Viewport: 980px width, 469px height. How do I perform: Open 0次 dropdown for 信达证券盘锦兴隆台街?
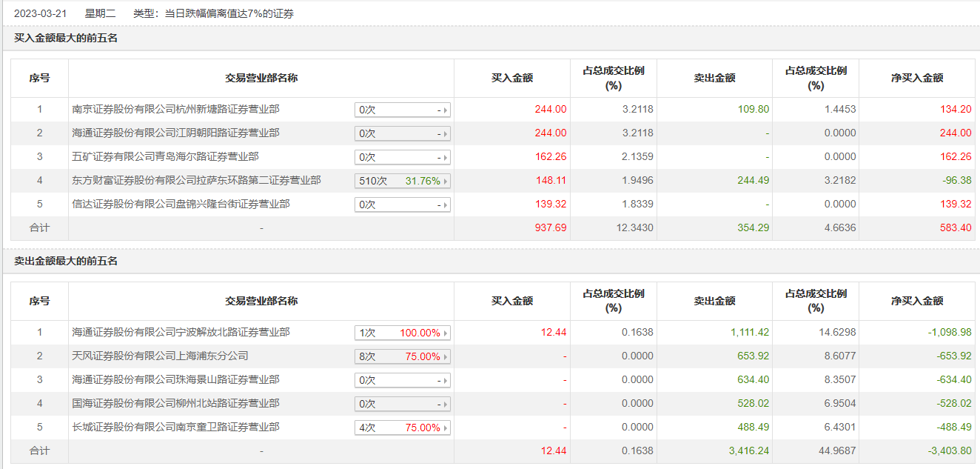(x=403, y=205)
